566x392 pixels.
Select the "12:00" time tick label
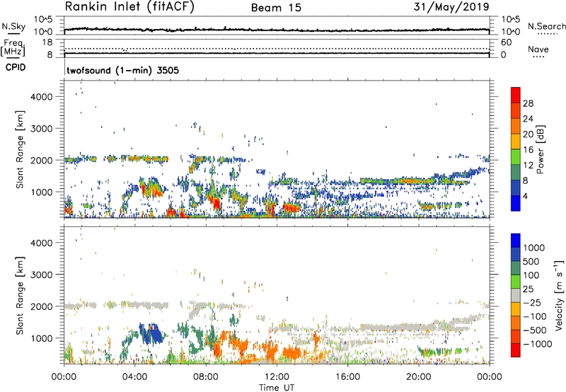pos(277,377)
